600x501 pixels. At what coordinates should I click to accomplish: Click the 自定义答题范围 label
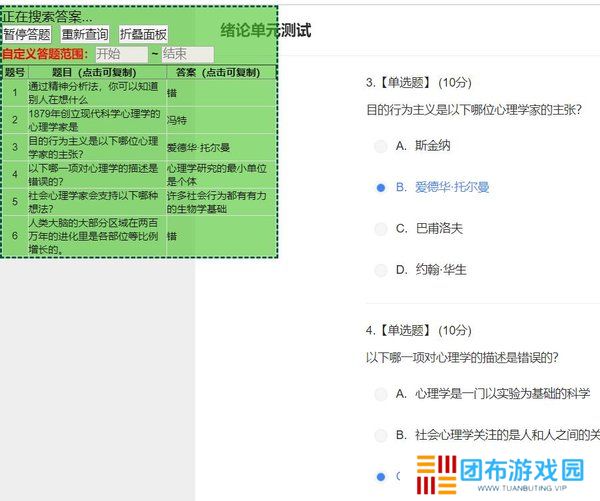click(45, 54)
